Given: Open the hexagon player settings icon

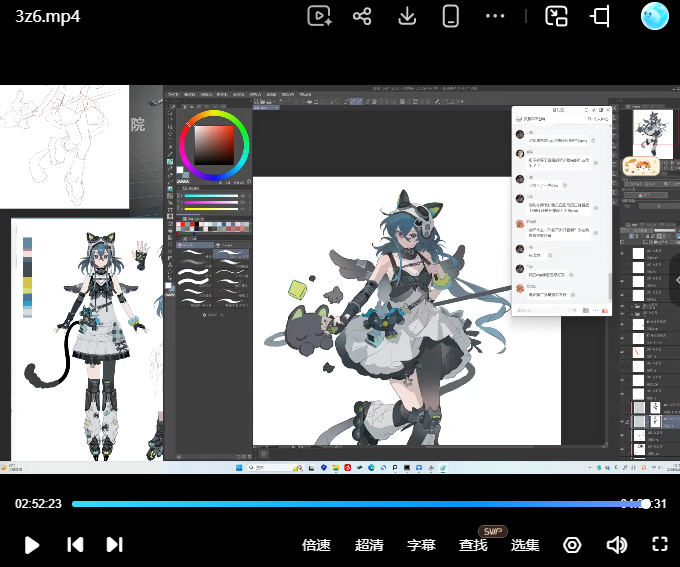Looking at the screenshot, I should click(x=572, y=545).
